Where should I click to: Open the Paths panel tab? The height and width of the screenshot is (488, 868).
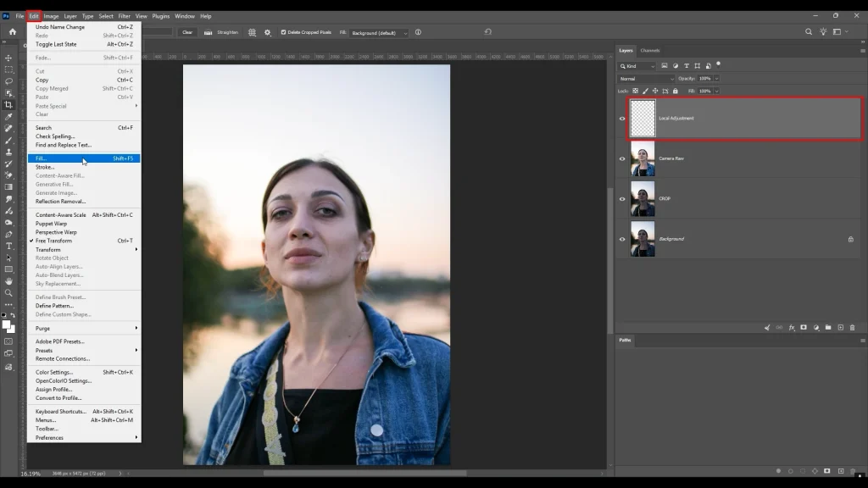(625, 340)
